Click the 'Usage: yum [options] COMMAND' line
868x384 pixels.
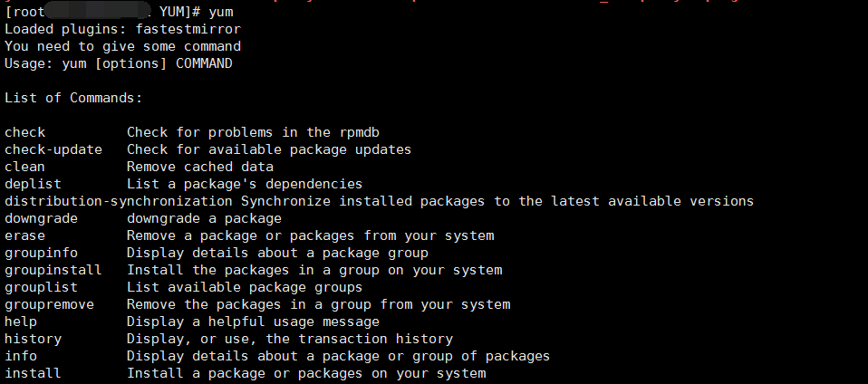118,63
